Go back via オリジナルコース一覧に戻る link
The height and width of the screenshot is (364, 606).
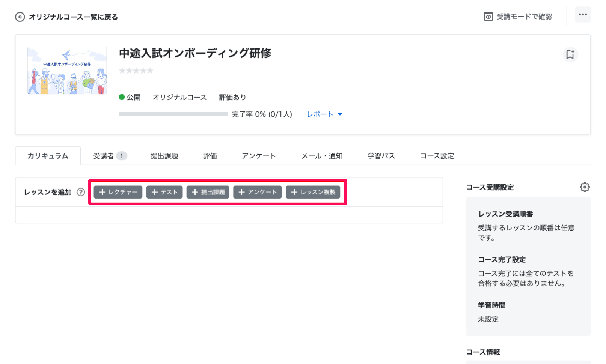click(x=73, y=17)
